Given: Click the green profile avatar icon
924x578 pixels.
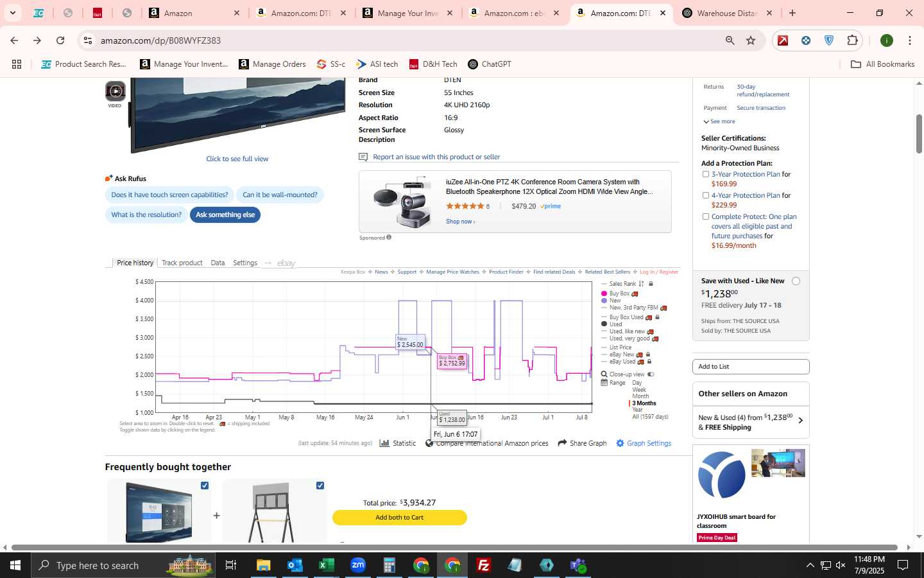Looking at the screenshot, I should pyautogui.click(x=887, y=40).
